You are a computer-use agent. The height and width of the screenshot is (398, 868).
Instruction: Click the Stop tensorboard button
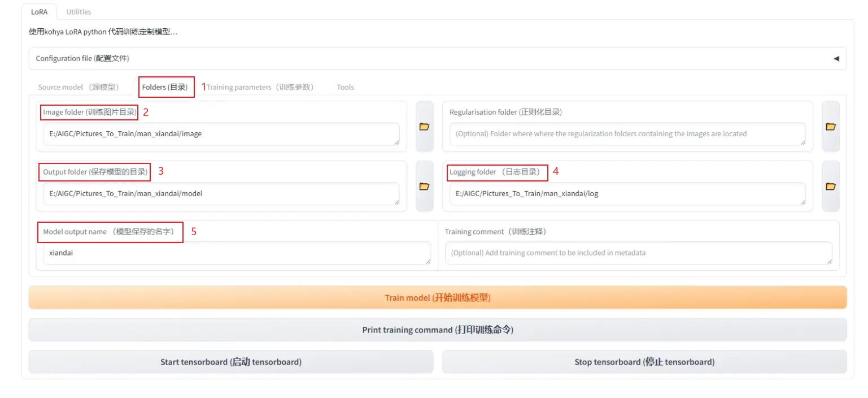[644, 362]
